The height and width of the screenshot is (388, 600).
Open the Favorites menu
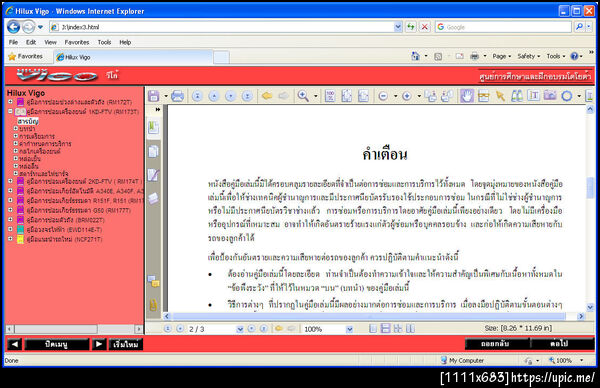pyautogui.click(x=77, y=42)
